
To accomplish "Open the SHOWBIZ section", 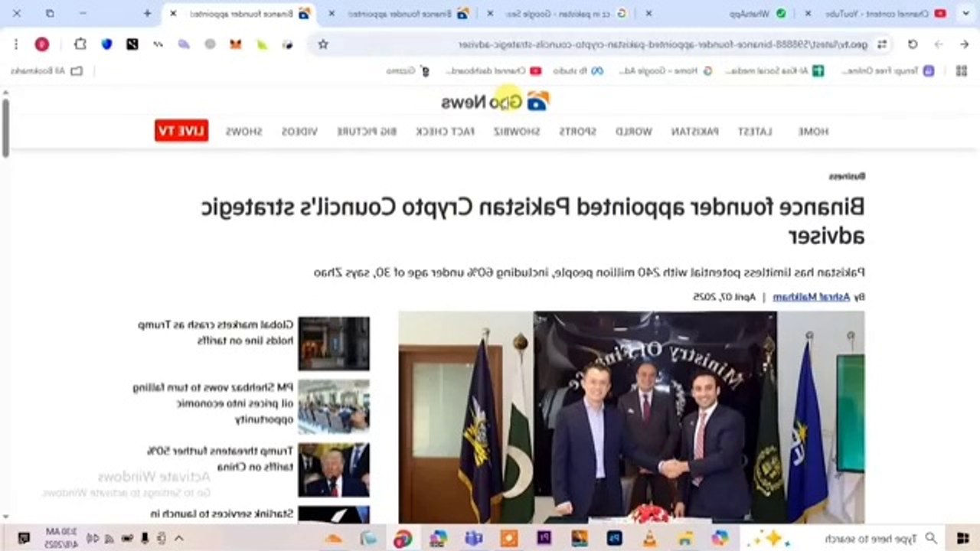I will pos(516,131).
